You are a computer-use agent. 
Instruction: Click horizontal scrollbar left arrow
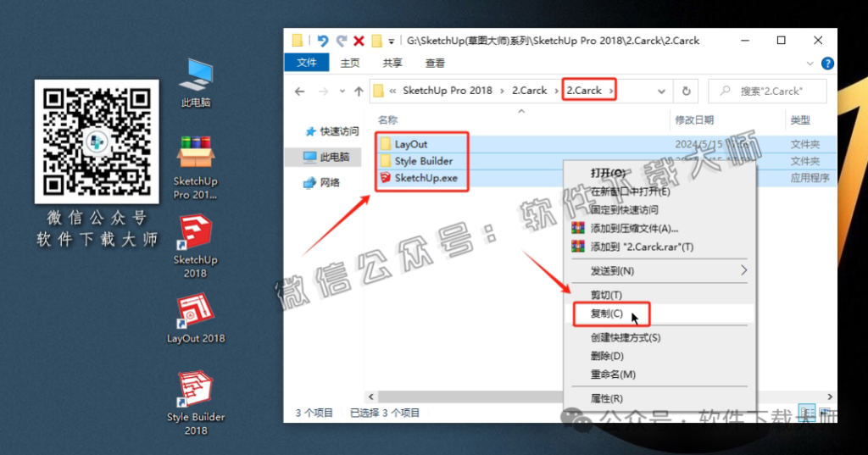coord(371,397)
